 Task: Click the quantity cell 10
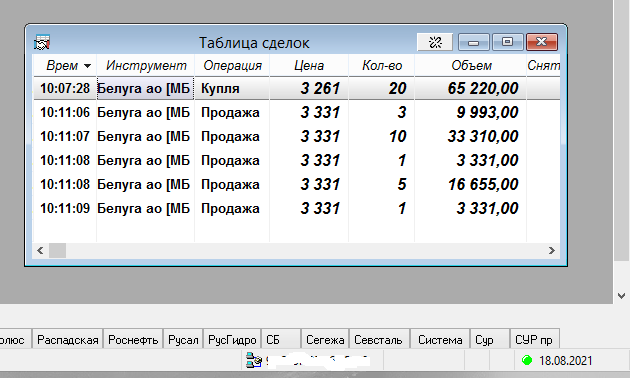tap(382, 136)
